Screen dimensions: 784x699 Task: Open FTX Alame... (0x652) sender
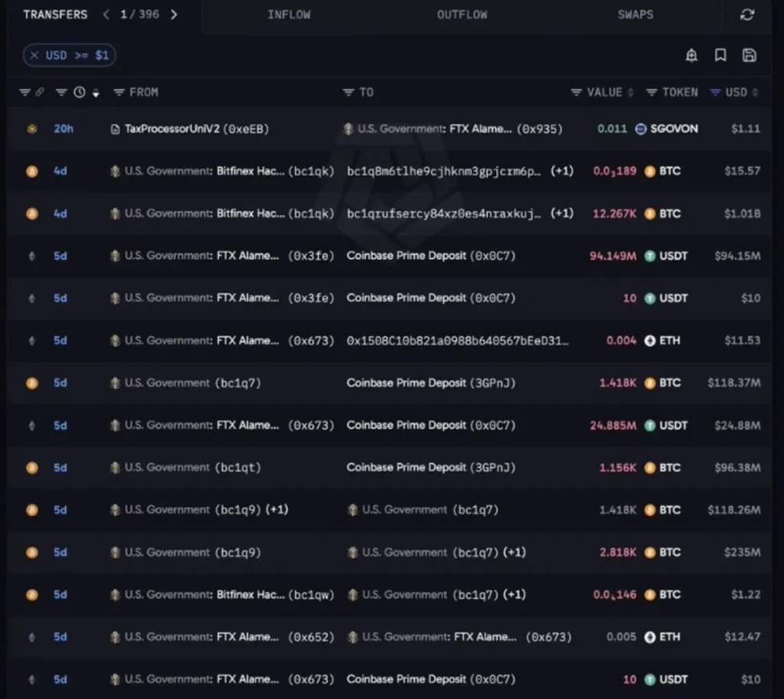229,637
